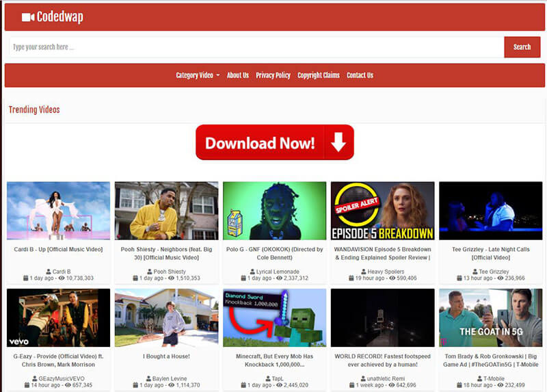
Task: Click user icon beside Heavy Spoilers
Action: click(364, 272)
